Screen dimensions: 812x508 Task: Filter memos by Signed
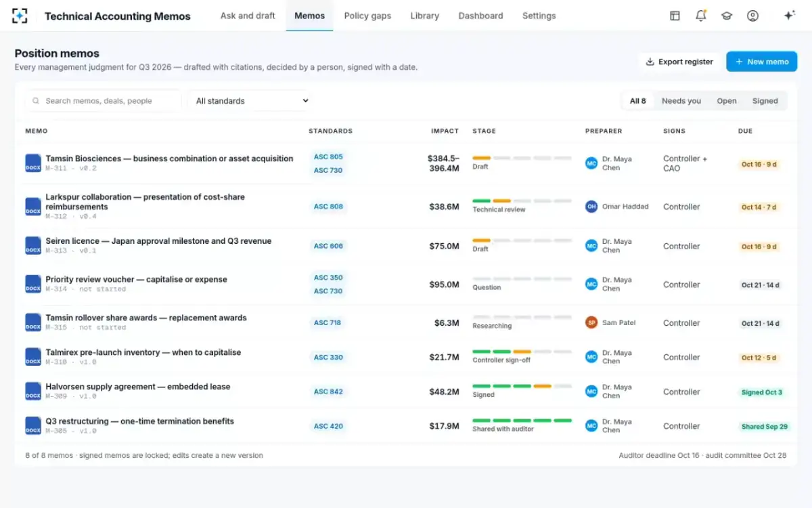click(765, 101)
